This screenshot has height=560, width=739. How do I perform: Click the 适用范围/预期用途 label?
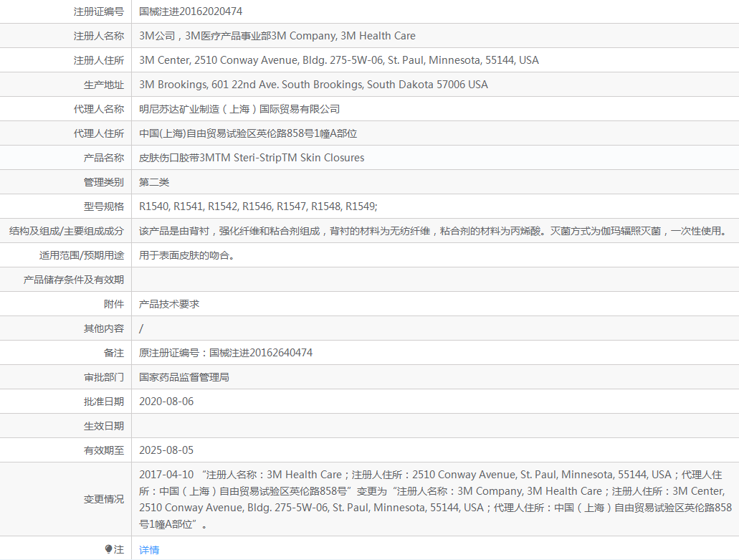click(82, 255)
